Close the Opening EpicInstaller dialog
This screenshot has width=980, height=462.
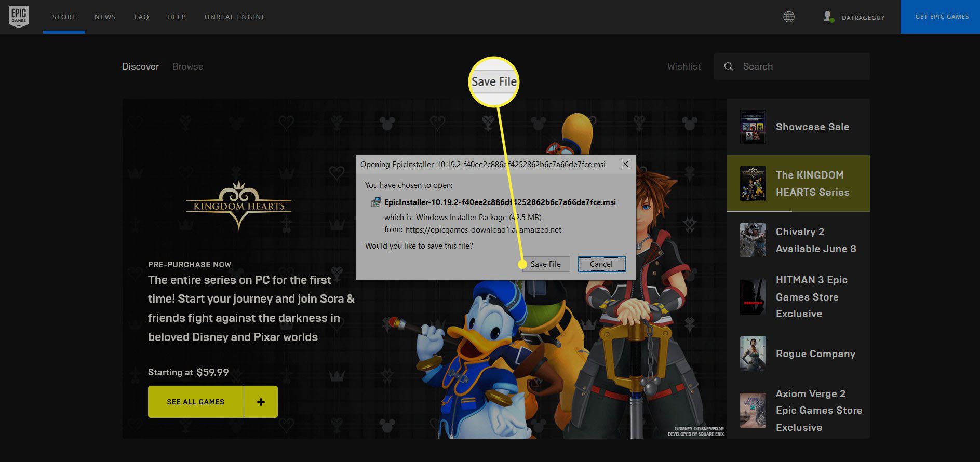pyautogui.click(x=625, y=164)
